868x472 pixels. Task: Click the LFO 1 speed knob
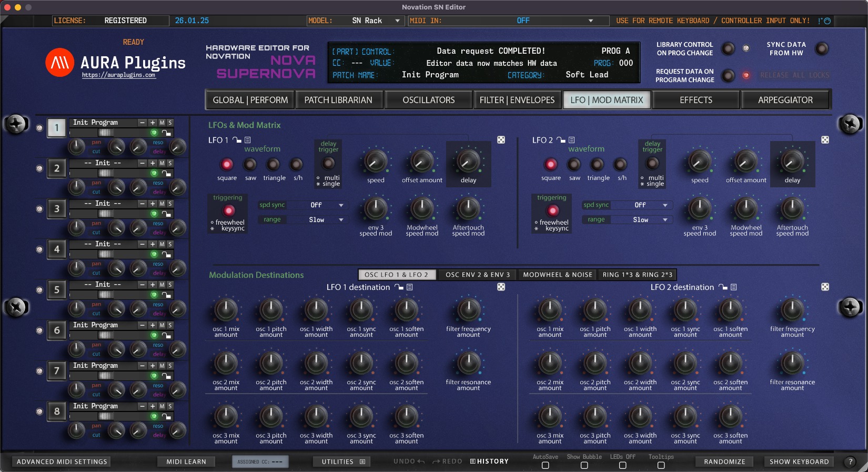(376, 162)
